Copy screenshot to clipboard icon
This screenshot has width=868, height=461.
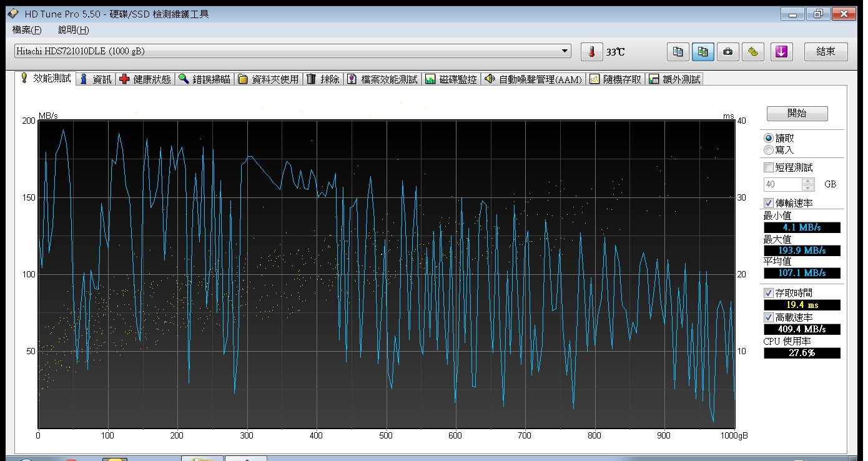703,52
